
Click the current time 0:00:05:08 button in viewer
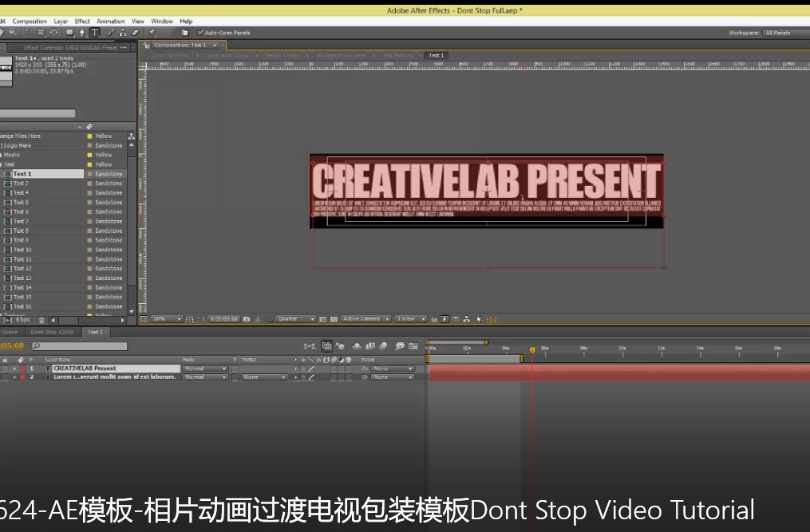tap(223, 319)
